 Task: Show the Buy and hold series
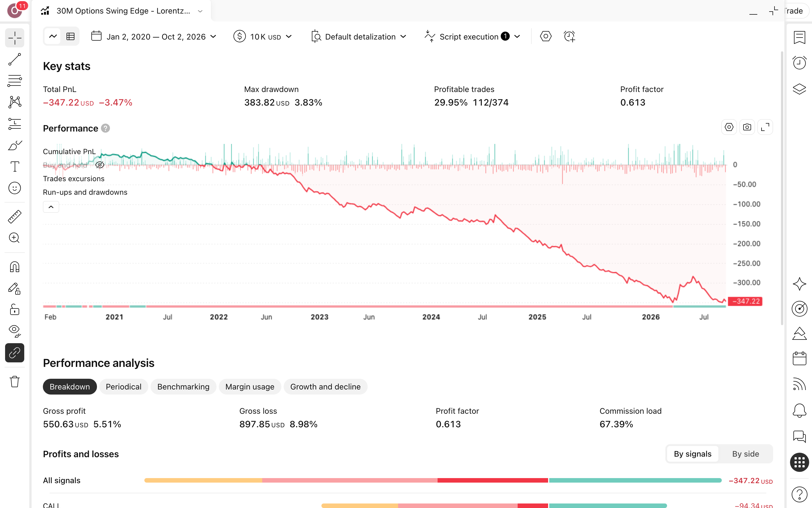coord(100,165)
